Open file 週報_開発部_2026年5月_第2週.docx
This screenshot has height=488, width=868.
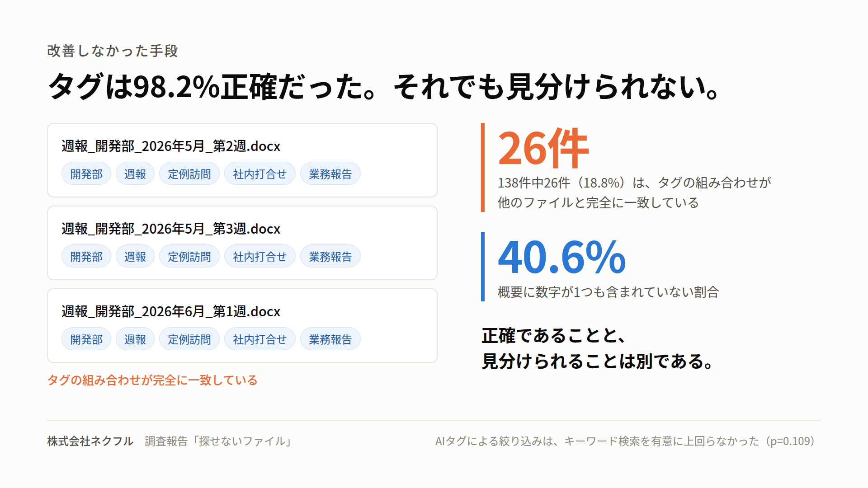click(171, 146)
